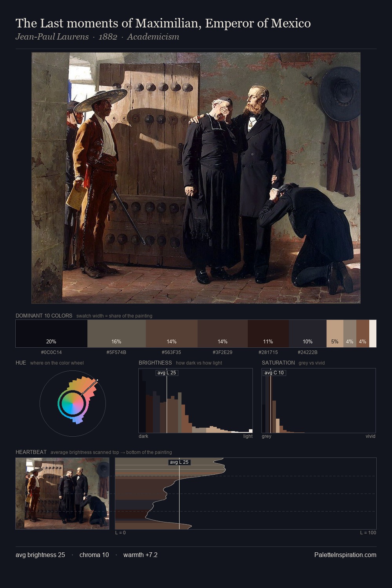Open the main painting image
Viewport: 392px width, 588px height.
[x=196, y=178]
